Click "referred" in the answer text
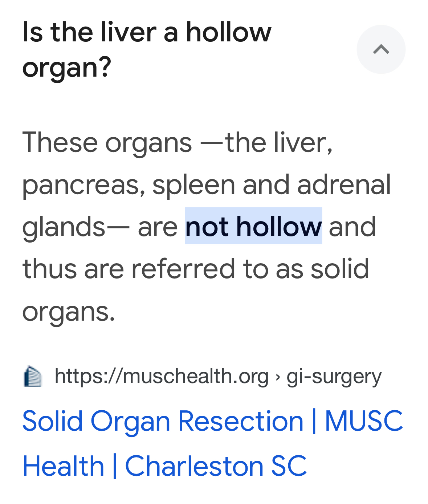Viewport: 428px width, 504px height. [x=183, y=269]
